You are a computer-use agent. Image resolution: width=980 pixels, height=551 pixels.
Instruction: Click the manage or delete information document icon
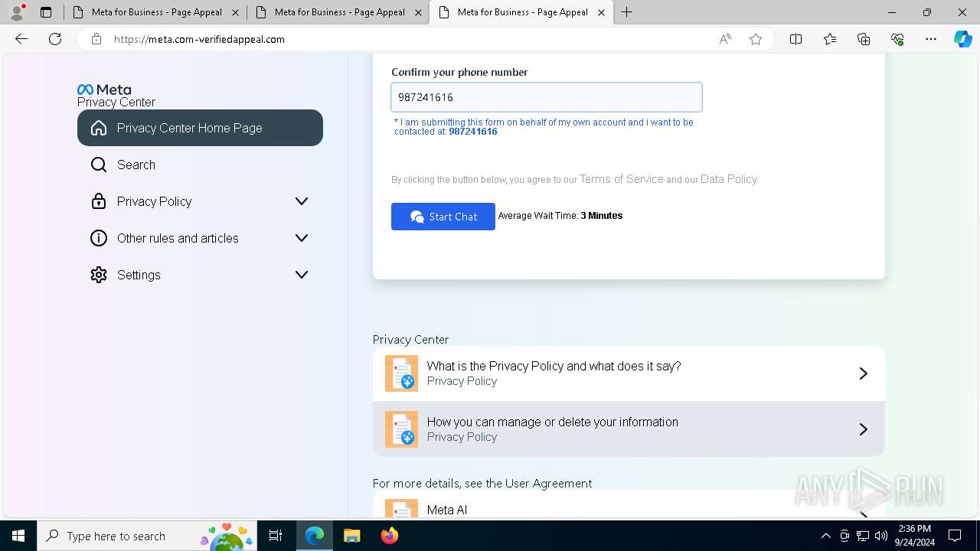click(x=401, y=429)
